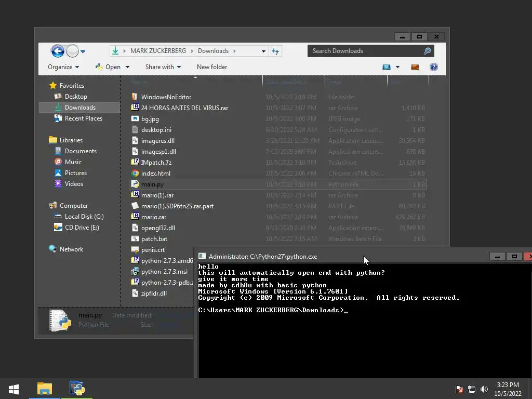Viewport: 532px width, 399px height.
Task: Select the mario(1).rar file
Action: (x=153, y=195)
